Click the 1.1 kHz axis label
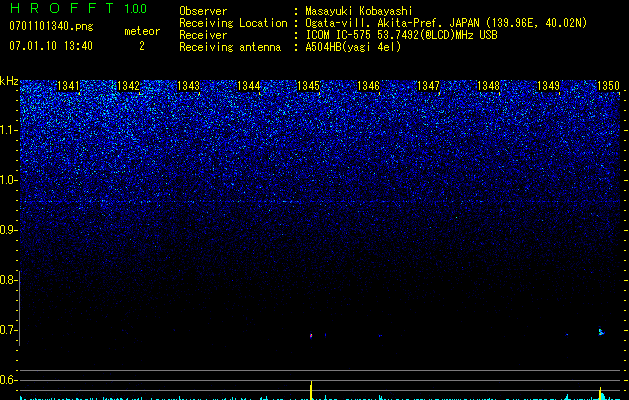The image size is (629, 400). point(8,130)
